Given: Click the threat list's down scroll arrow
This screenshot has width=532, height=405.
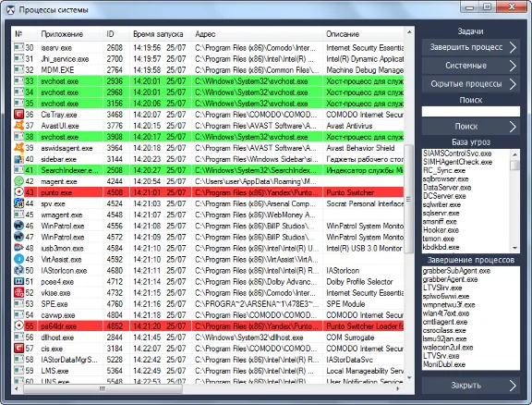Looking at the screenshot, I should point(515,248).
